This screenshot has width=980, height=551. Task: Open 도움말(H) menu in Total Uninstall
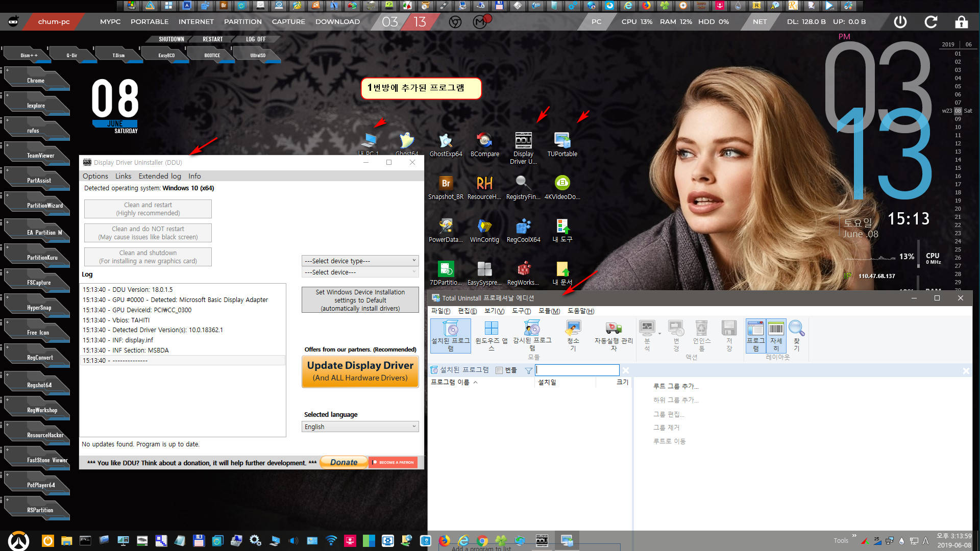tap(581, 311)
